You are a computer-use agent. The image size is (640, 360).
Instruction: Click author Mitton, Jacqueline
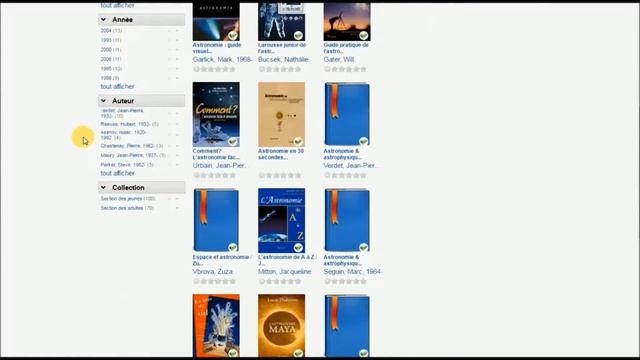284,272
